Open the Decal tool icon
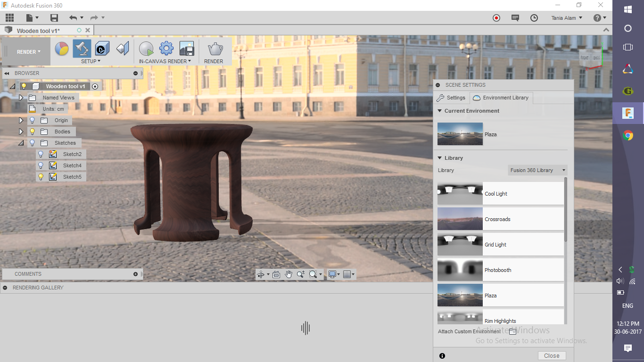Viewport: 644px width, 362px height. click(x=102, y=49)
